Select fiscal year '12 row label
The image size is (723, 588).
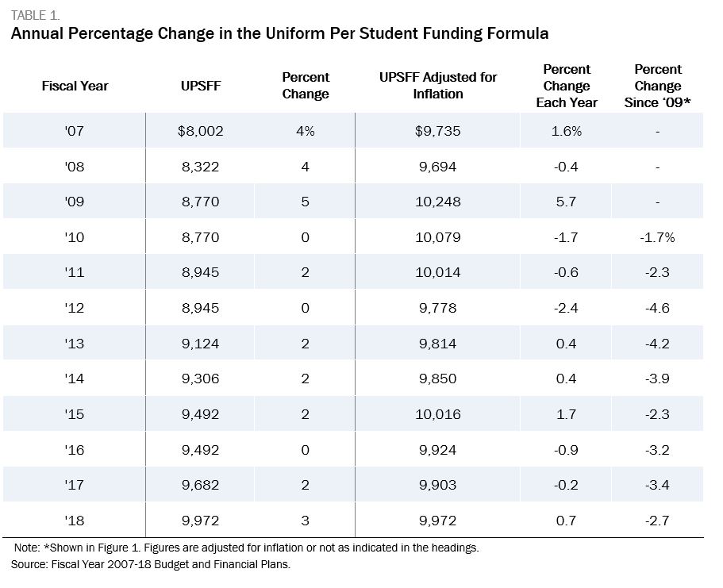click(75, 308)
